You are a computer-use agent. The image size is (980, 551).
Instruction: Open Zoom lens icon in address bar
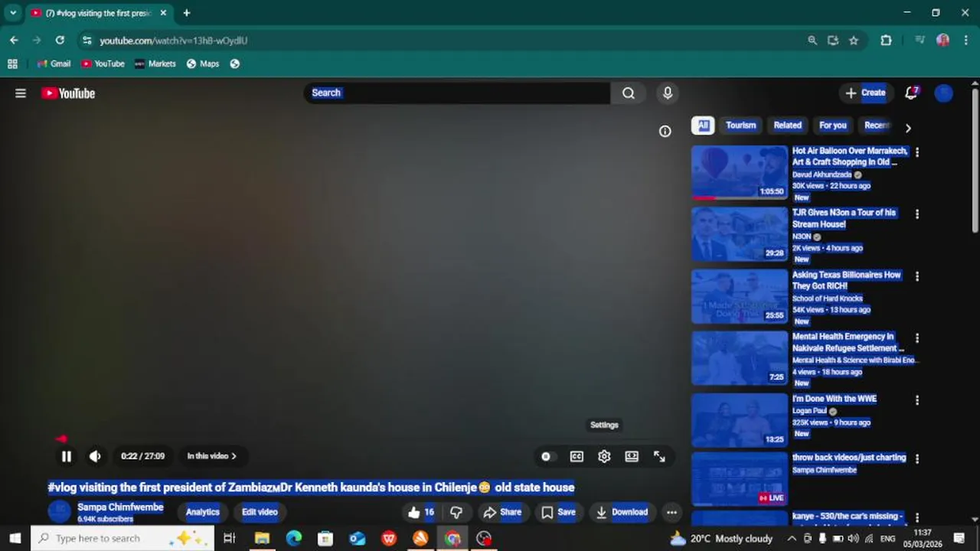[812, 41]
